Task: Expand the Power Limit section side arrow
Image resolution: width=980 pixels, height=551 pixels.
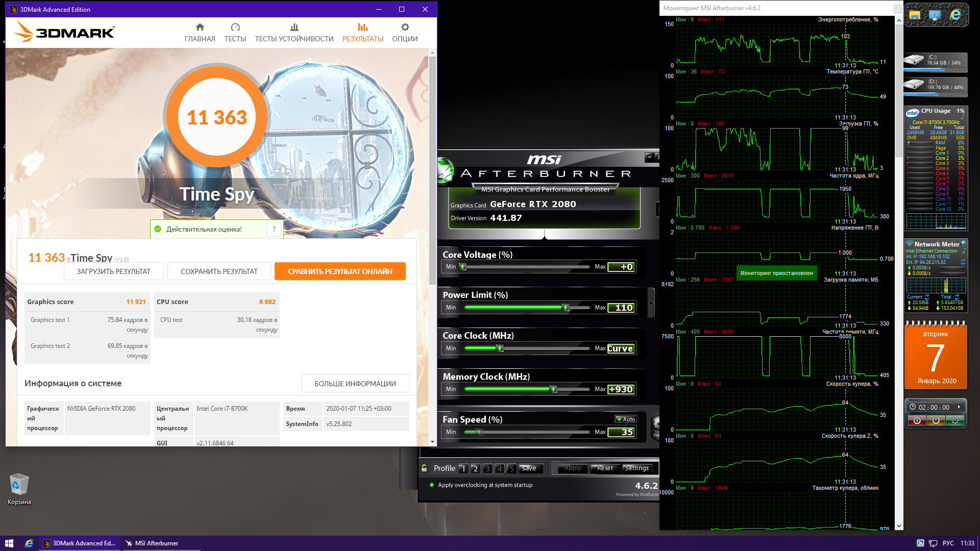Action: (x=651, y=303)
